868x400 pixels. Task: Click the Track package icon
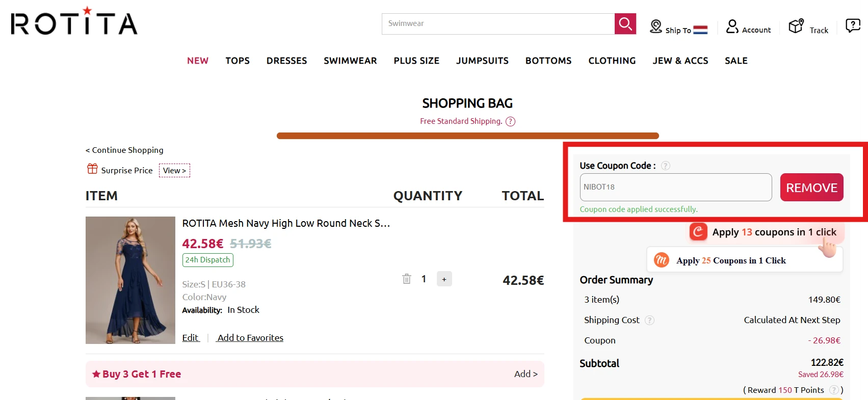(796, 26)
